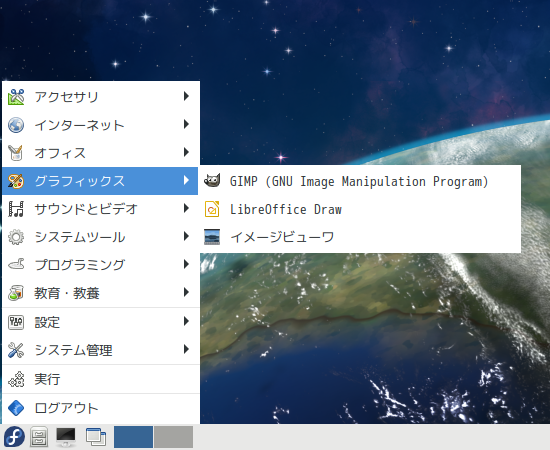Open the 教育・教養 menu category
This screenshot has height=450, width=550.
100,293
